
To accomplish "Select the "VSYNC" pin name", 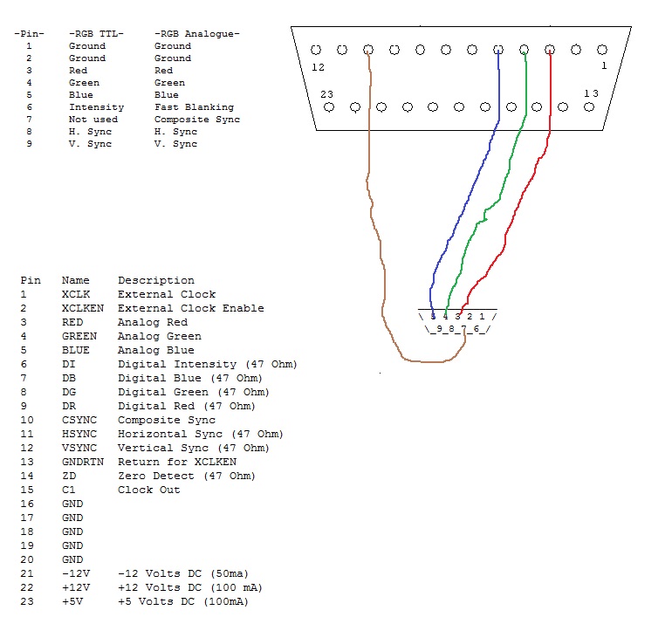I will pyautogui.click(x=79, y=448).
